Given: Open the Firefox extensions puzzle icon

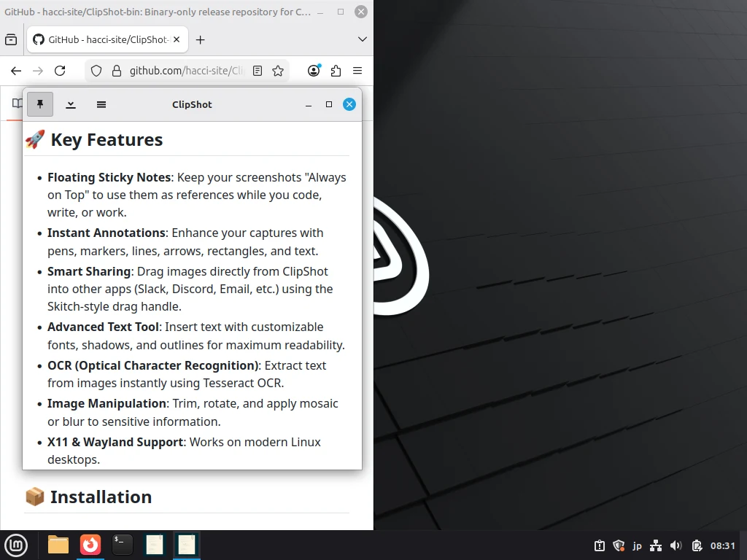Looking at the screenshot, I should click(x=336, y=71).
